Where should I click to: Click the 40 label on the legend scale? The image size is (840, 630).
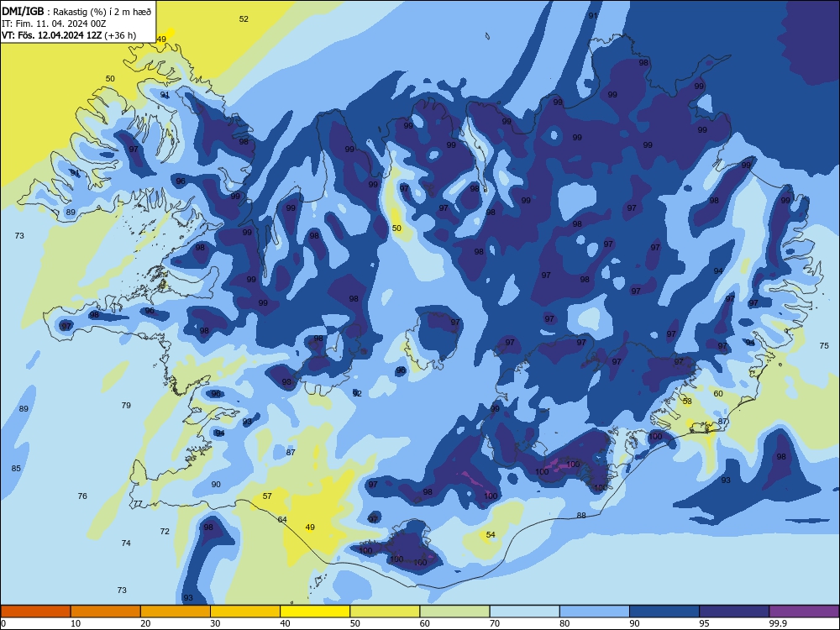pos(285,623)
